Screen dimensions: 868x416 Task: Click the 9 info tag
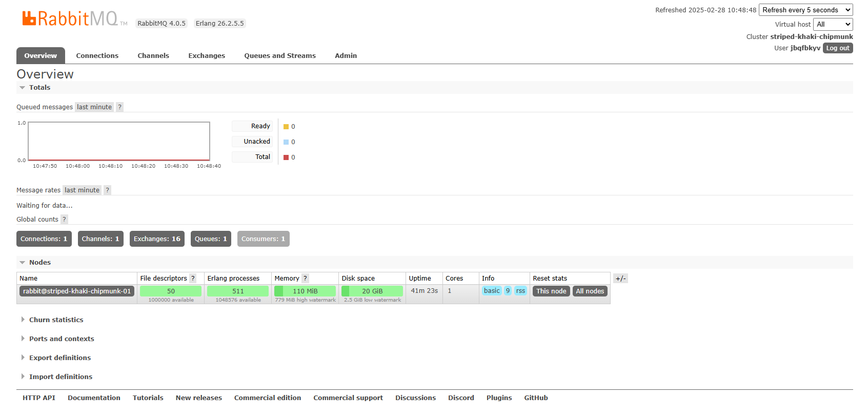point(508,290)
